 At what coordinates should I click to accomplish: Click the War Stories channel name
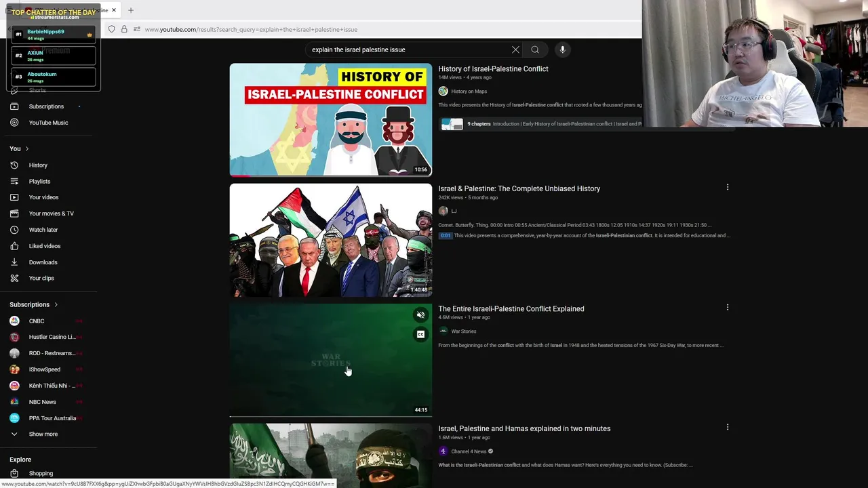coord(463,331)
